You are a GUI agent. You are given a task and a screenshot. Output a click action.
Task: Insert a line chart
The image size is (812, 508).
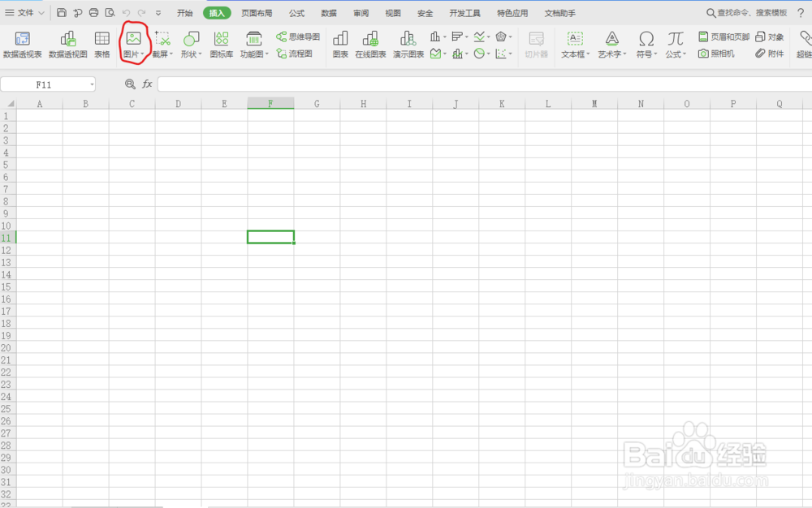pyautogui.click(x=479, y=37)
